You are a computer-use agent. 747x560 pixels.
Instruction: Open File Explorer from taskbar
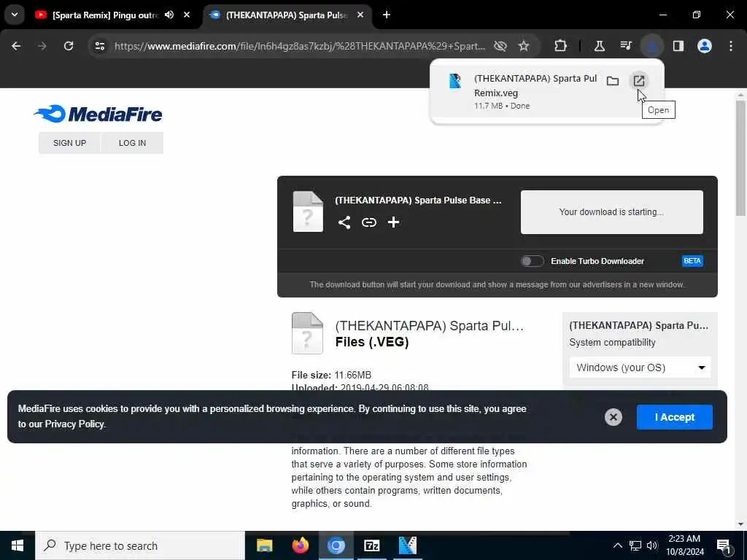tap(264, 545)
